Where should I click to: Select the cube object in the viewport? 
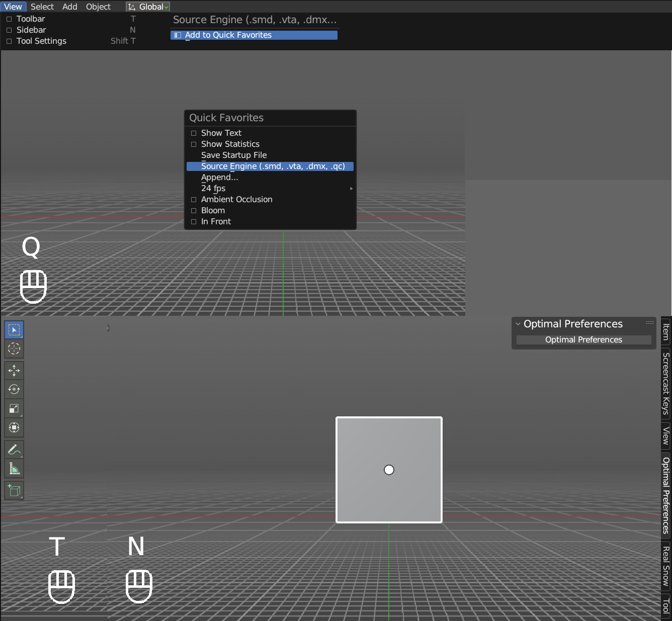click(389, 470)
